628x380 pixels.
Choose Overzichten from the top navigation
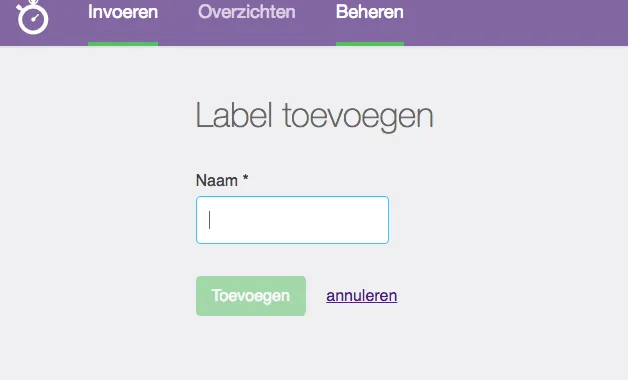pyautogui.click(x=247, y=12)
